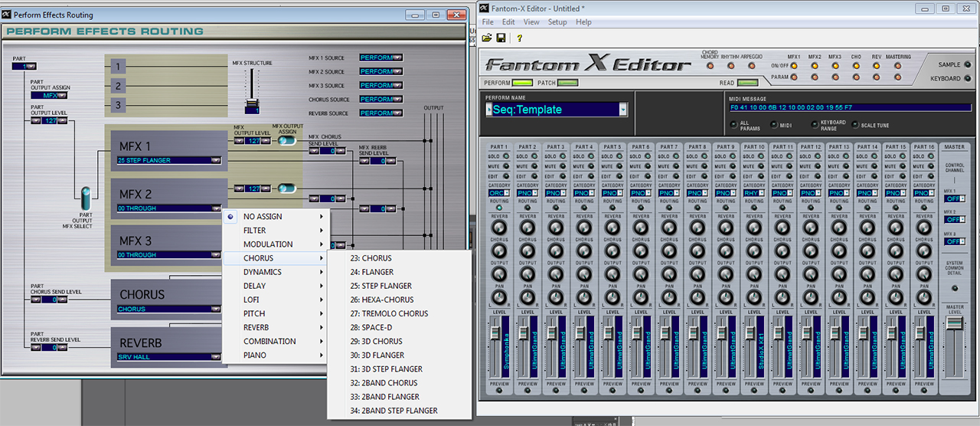Click Part 1 Preview button light
980x426 pixels.
pos(498,390)
